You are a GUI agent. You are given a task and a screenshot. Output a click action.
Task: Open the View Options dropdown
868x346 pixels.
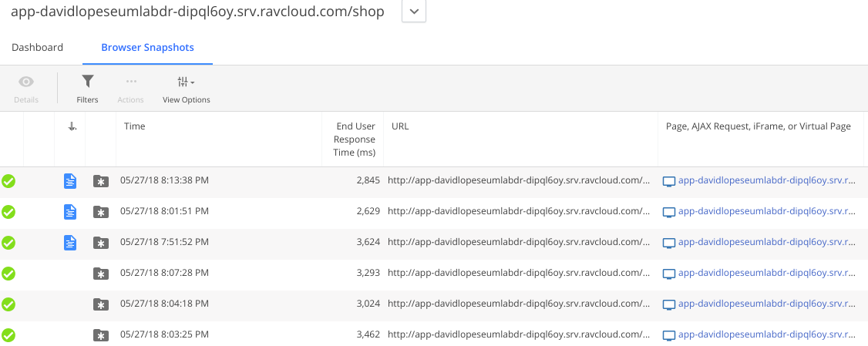[x=186, y=82]
